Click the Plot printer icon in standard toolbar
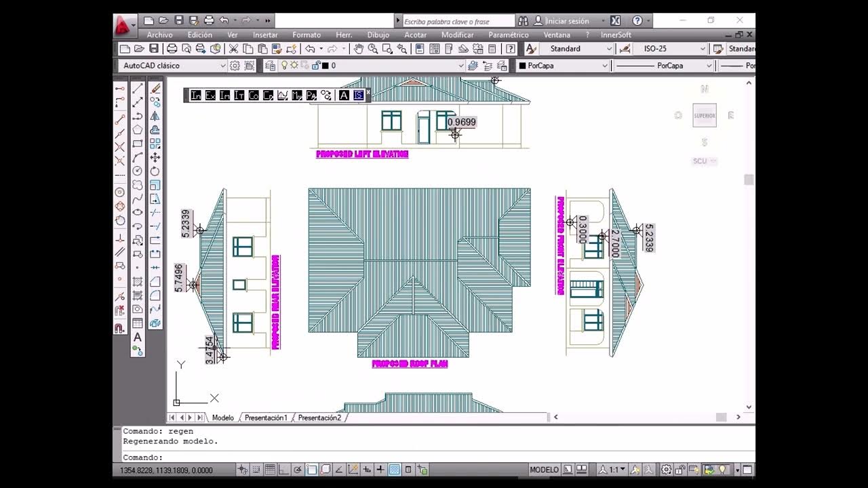The image size is (868, 488). click(x=172, y=48)
